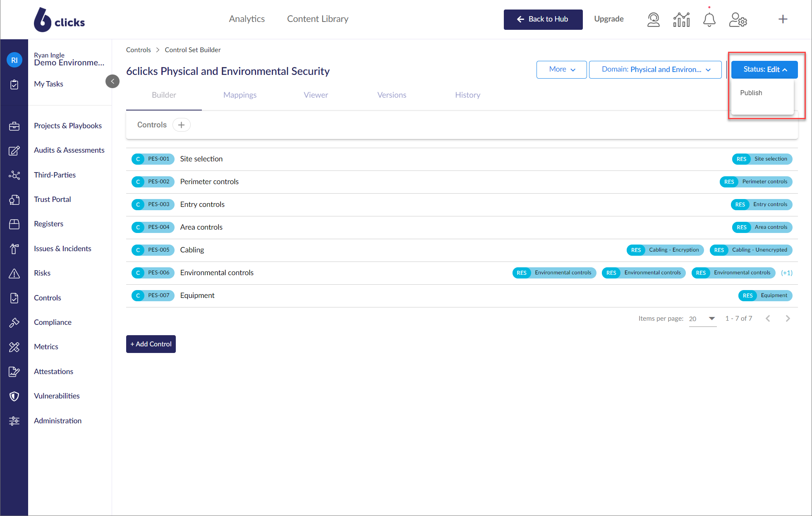Open the Domain: Physical and Environ... dropdown
The image size is (812, 516).
click(x=655, y=70)
